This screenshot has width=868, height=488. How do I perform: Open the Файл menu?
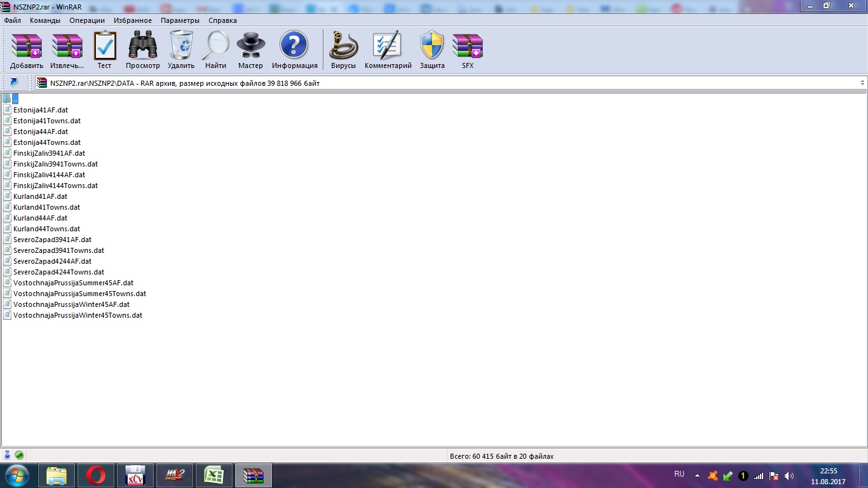tap(13, 20)
